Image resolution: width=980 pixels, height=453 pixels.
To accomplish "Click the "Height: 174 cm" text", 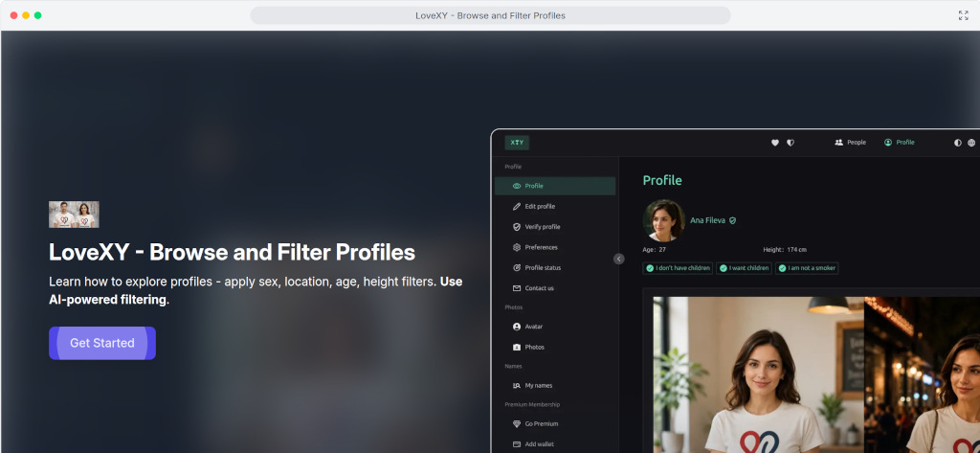I will [785, 250].
